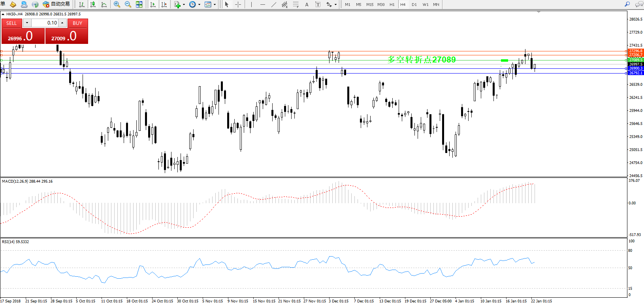This screenshot has width=644, height=304.
Task: Click the tile windows icon
Action: click(x=139, y=4)
